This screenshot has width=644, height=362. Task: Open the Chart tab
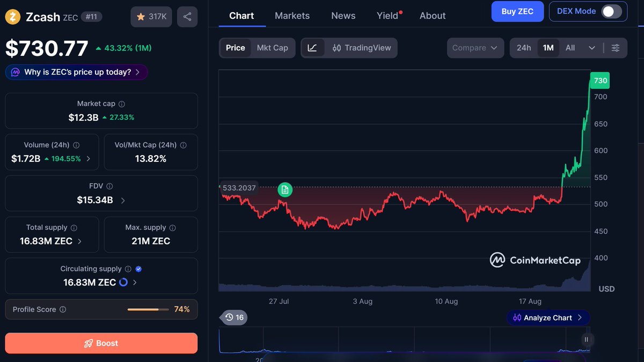click(x=241, y=16)
